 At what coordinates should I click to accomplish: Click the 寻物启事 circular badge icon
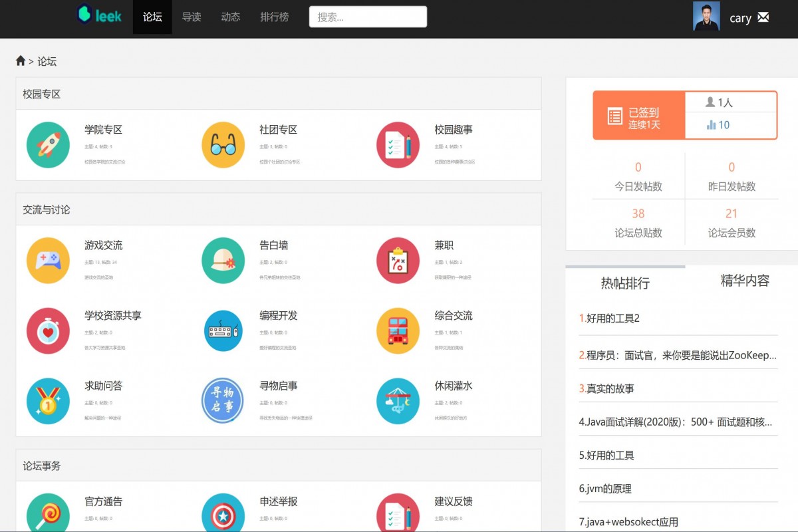pos(222,400)
